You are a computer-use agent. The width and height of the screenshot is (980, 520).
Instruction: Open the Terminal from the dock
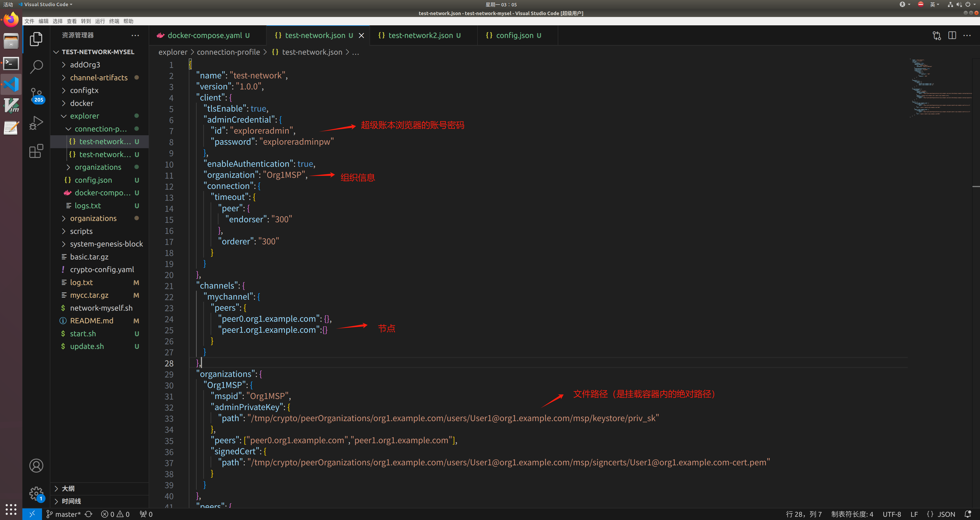(x=11, y=63)
